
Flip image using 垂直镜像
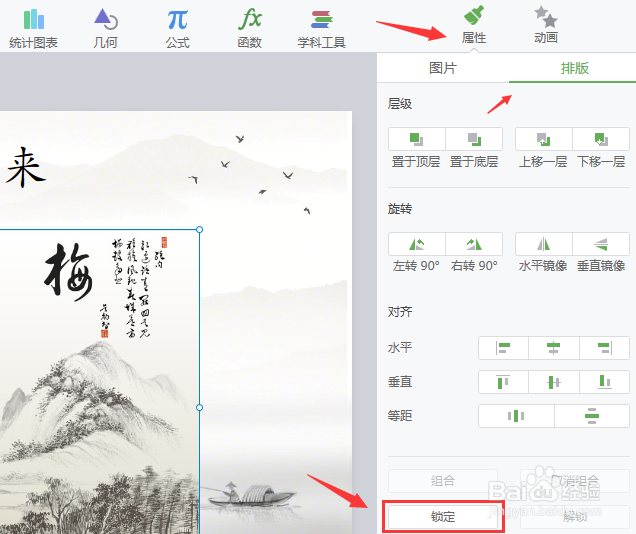point(601,244)
